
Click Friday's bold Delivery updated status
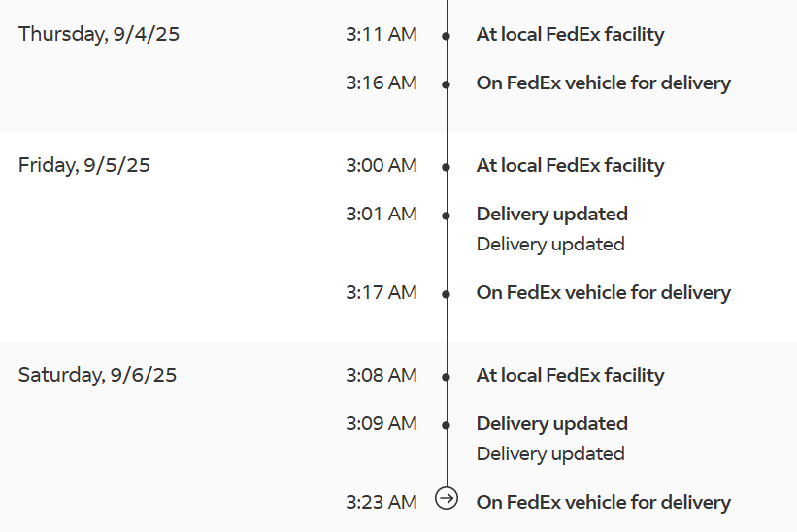[x=552, y=214]
